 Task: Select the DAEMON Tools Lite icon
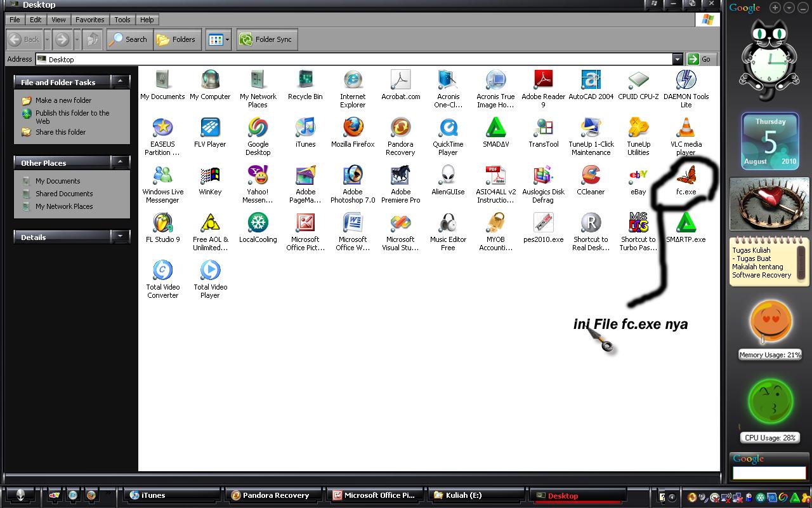(x=686, y=80)
